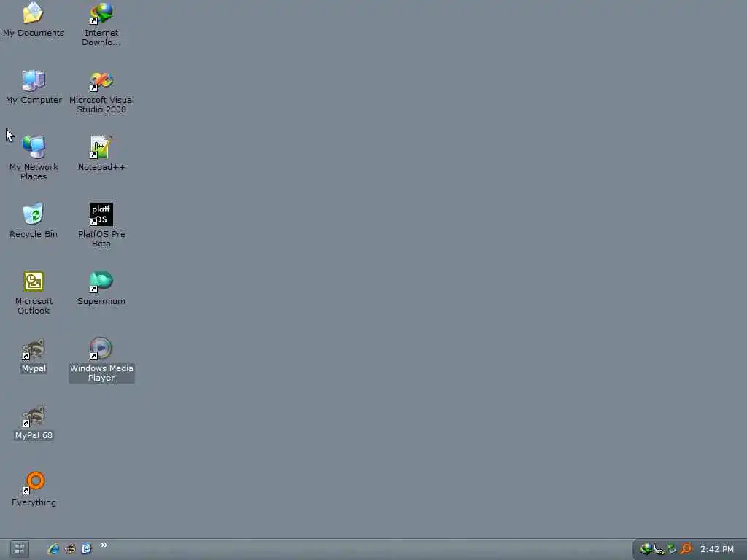This screenshot has width=747, height=560.
Task: Select the My Network Places icon
Action: 34,158
